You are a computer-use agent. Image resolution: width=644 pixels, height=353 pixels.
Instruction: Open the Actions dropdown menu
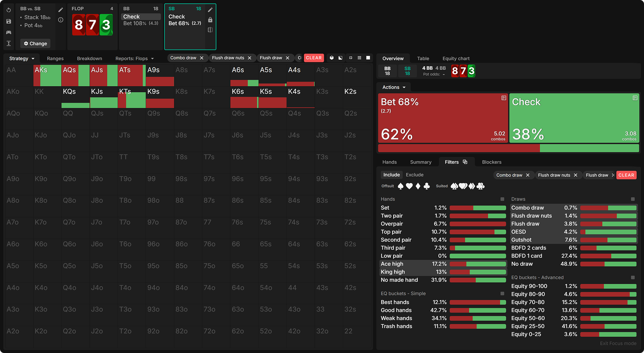394,87
